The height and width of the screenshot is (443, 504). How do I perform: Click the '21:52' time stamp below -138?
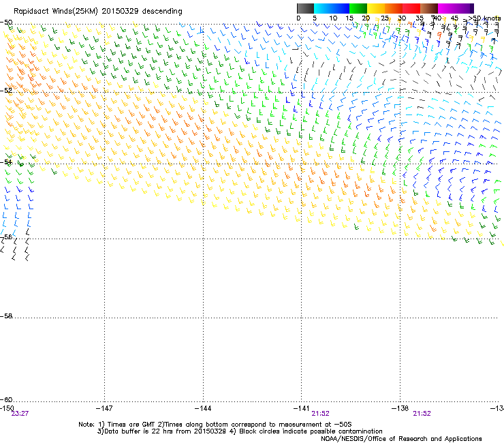point(422,414)
